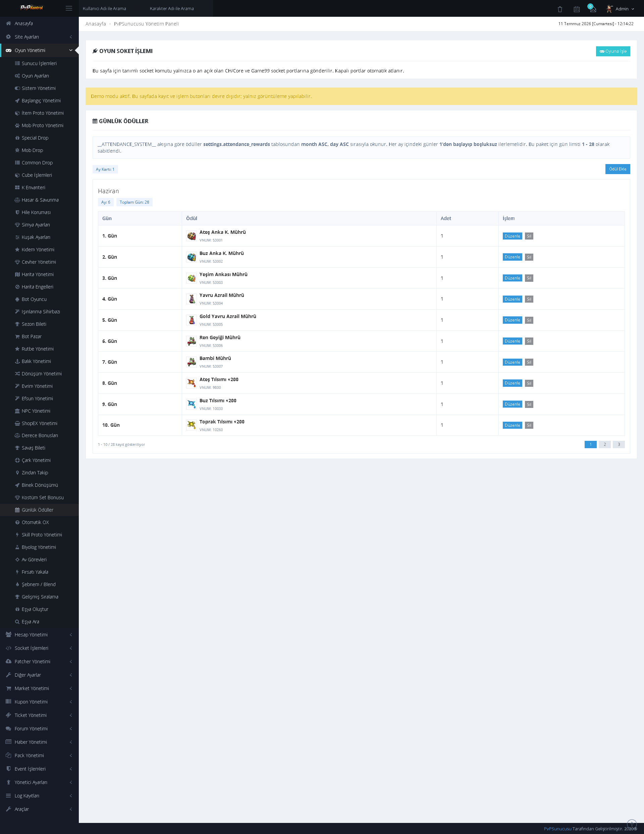The image size is (644, 834).
Task: Click the Toprak Tılsımı +200 item icon
Action: tap(192, 425)
